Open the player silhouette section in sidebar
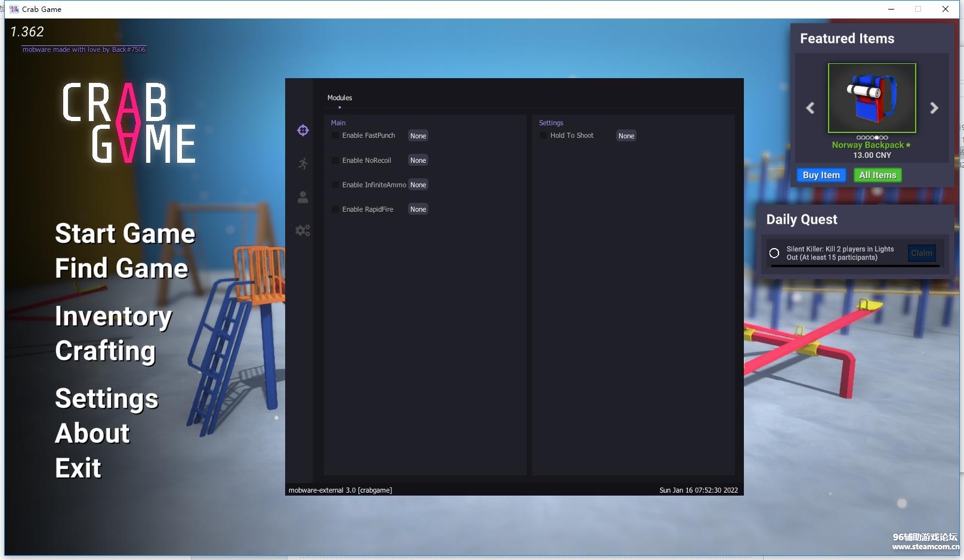 pos(303,197)
